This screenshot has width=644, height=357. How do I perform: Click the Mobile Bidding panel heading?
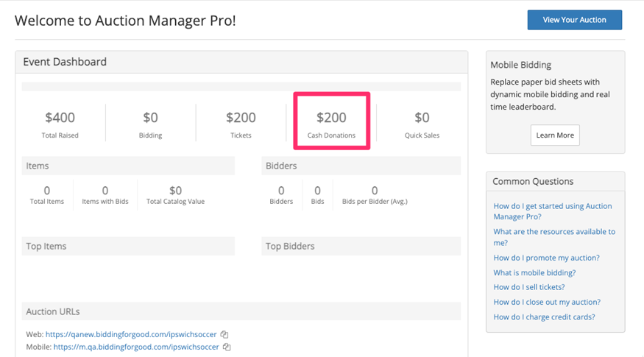click(520, 65)
